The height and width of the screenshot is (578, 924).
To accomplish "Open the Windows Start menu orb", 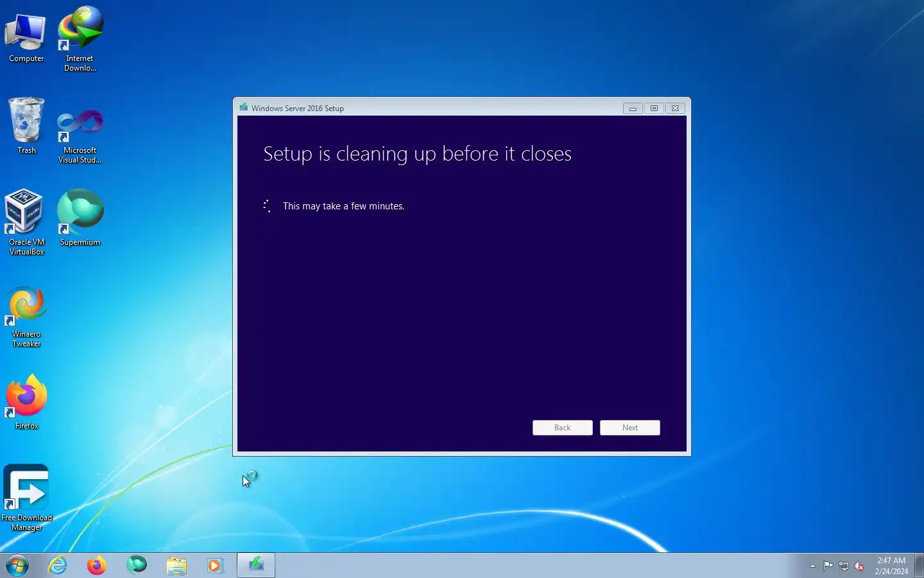I will point(17,565).
